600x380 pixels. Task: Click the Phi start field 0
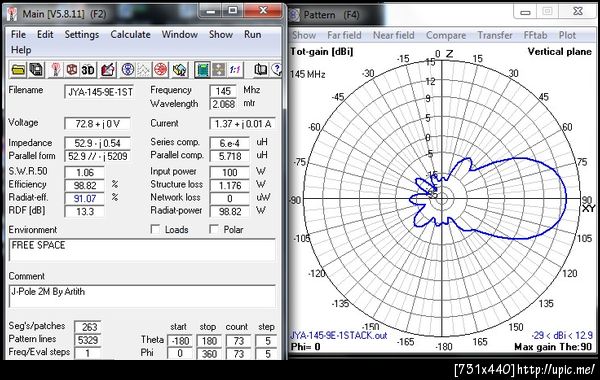coord(180,354)
